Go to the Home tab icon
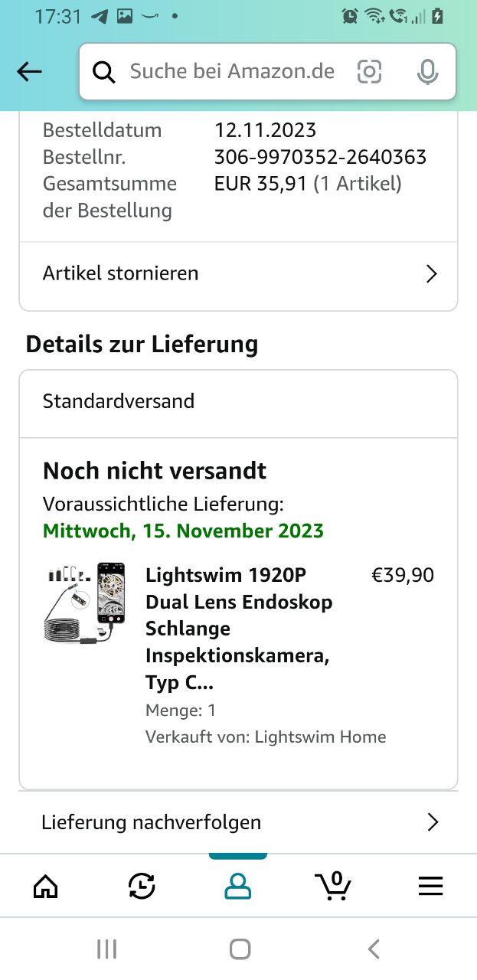The height and width of the screenshot is (980, 477). (46, 887)
